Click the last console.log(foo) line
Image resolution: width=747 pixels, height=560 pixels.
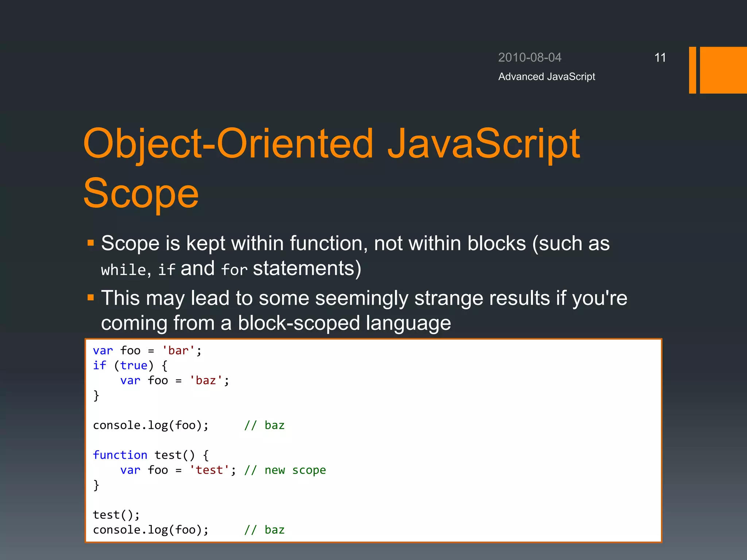[151, 530]
